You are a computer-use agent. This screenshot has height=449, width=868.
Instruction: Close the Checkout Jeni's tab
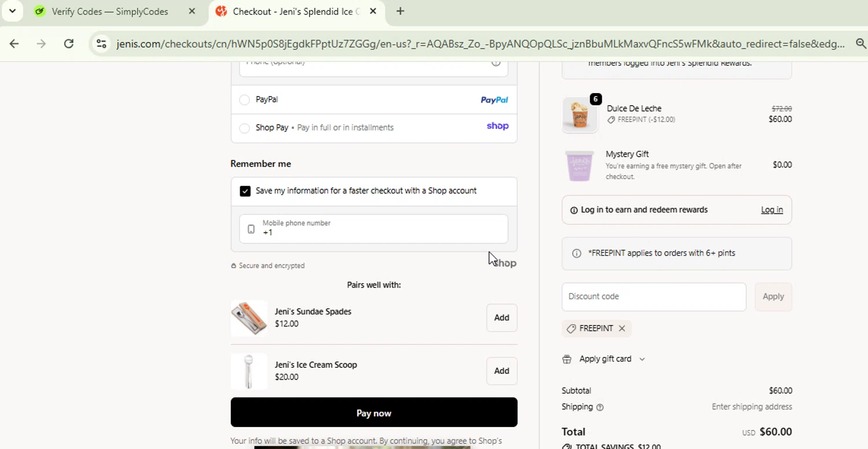[373, 11]
